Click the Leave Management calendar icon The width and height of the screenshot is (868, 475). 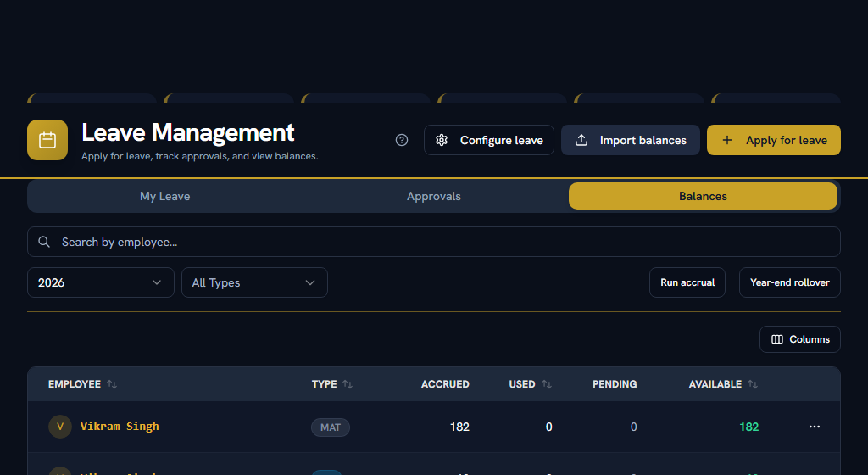click(x=47, y=140)
